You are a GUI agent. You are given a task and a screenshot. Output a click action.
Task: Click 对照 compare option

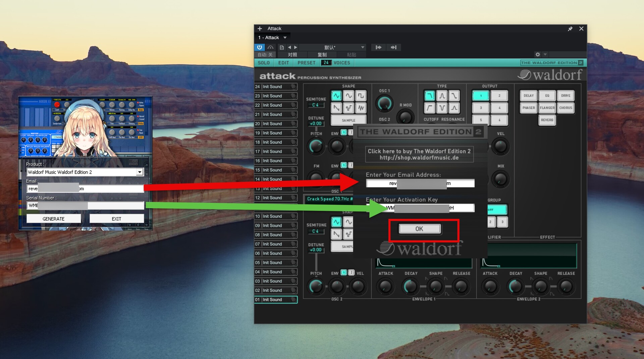click(292, 55)
